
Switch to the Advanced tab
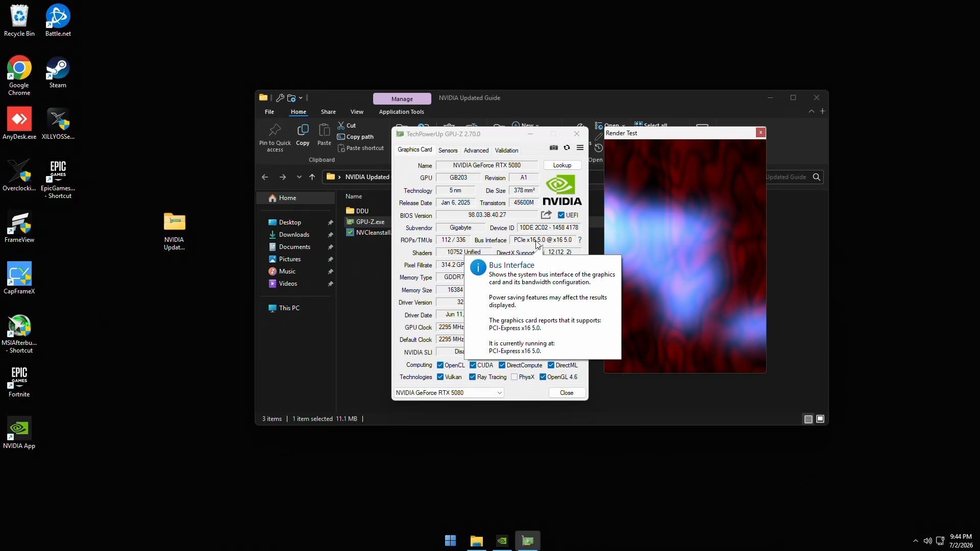click(x=476, y=151)
